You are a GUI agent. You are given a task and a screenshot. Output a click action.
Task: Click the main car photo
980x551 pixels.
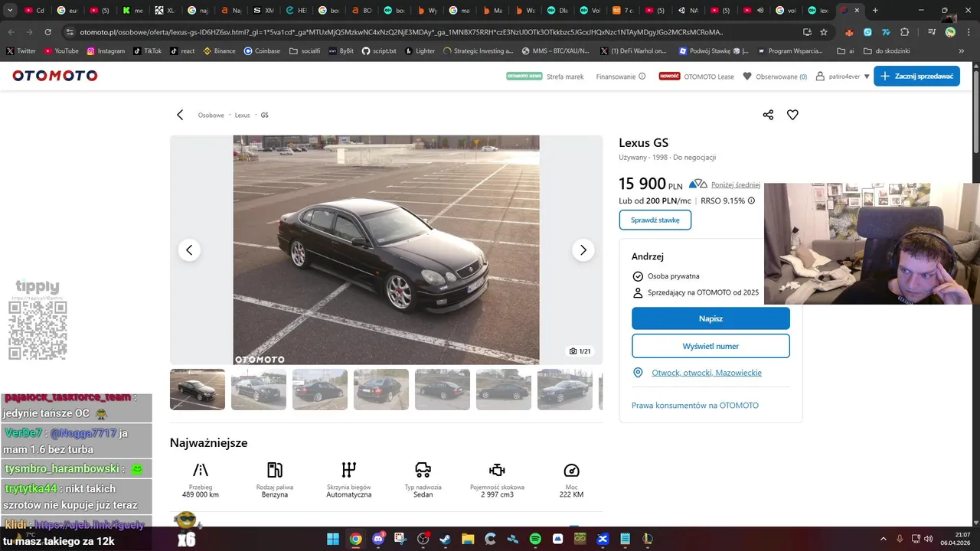coord(386,250)
